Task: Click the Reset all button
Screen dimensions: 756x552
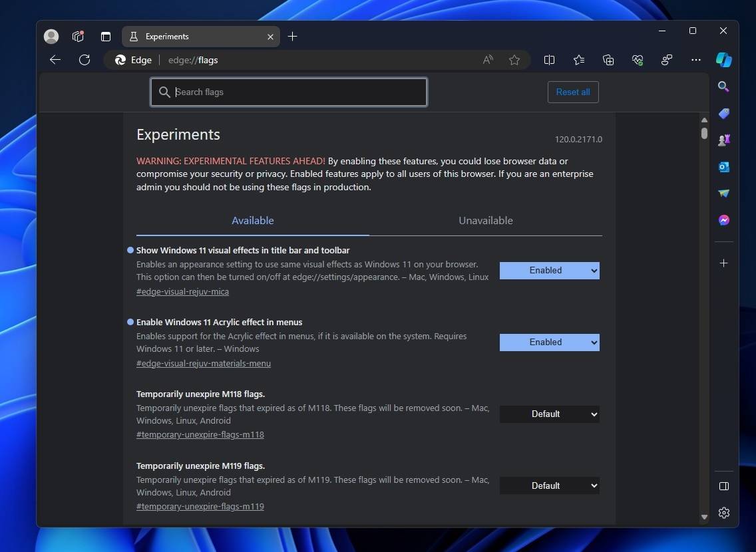Action: (x=572, y=92)
